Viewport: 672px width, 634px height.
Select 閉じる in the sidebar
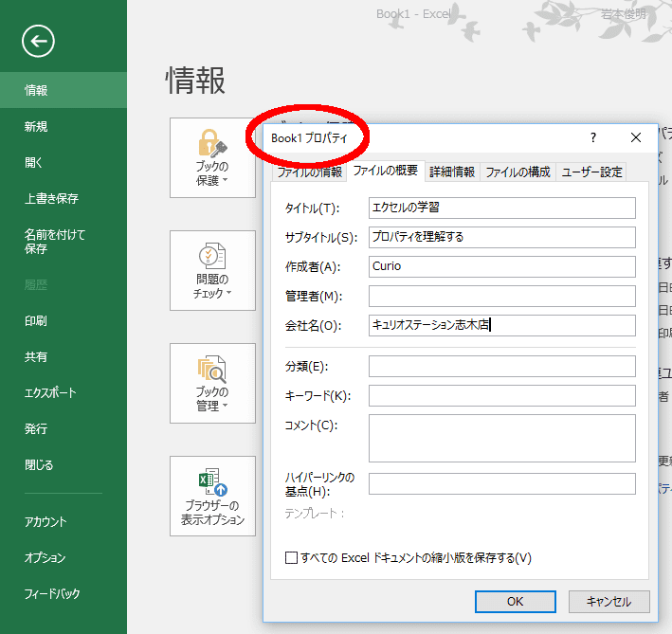click(x=64, y=464)
